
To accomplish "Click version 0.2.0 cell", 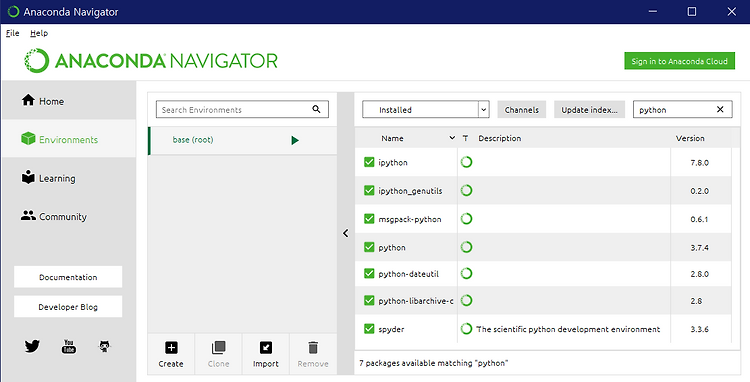I will pos(699,191).
